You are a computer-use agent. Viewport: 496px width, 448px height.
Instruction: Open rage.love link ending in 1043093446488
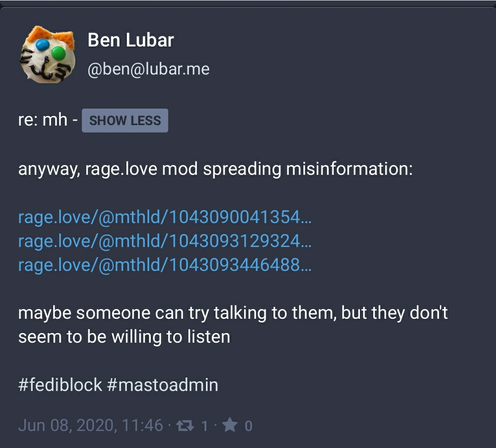(x=165, y=264)
